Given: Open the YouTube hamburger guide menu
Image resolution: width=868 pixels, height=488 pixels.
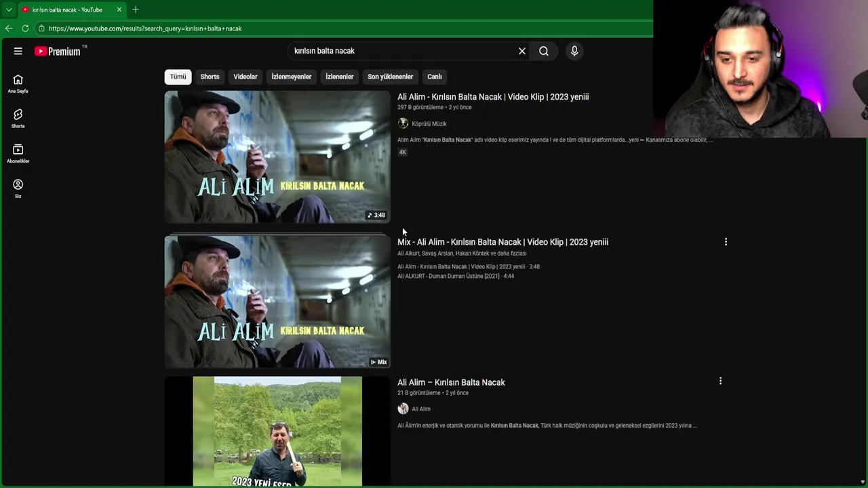Looking at the screenshot, I should 18,51.
